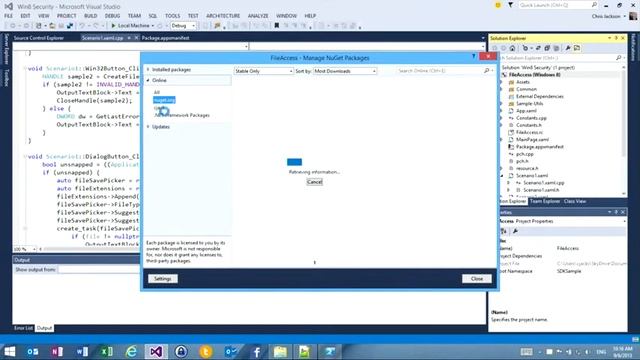
Task: Click the bookmark icon in main toolbar
Action: [x=276, y=26]
